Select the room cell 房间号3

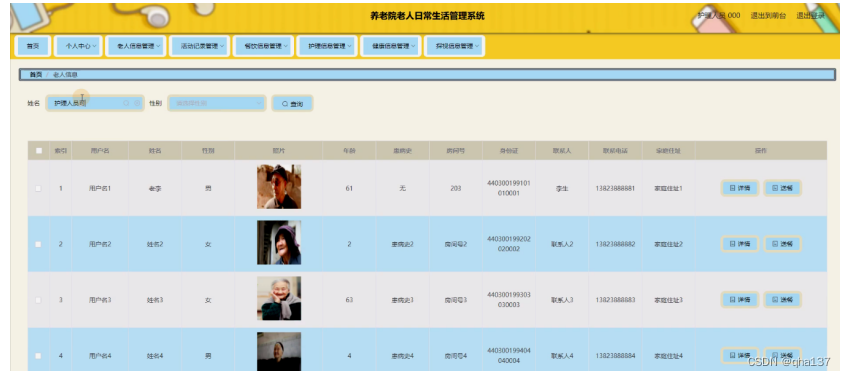point(455,300)
